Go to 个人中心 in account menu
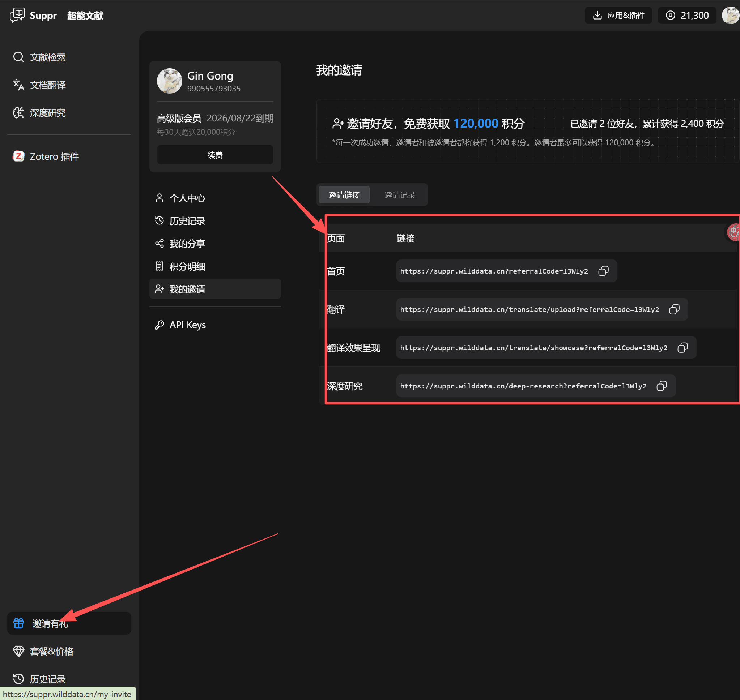 pos(187,198)
